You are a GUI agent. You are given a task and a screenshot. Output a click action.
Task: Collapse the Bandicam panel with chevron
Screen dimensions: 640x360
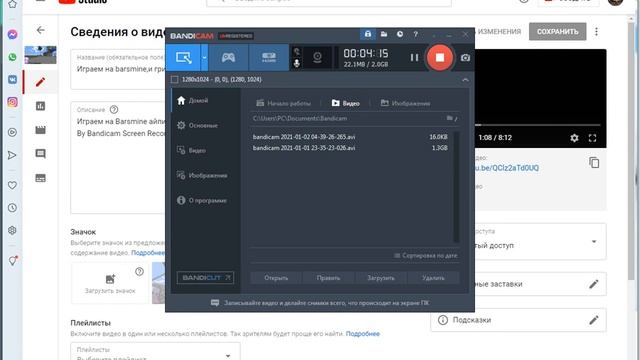tap(465, 80)
